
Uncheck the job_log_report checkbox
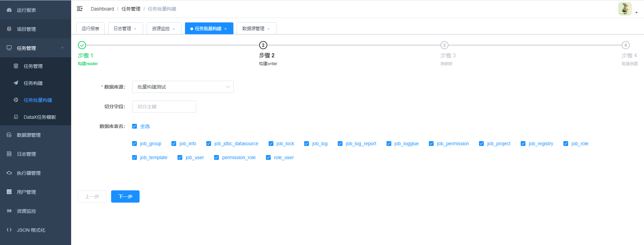pos(340,144)
